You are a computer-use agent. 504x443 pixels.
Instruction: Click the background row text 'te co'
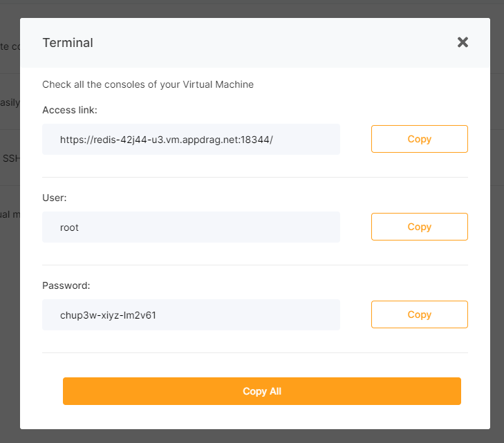[10, 47]
